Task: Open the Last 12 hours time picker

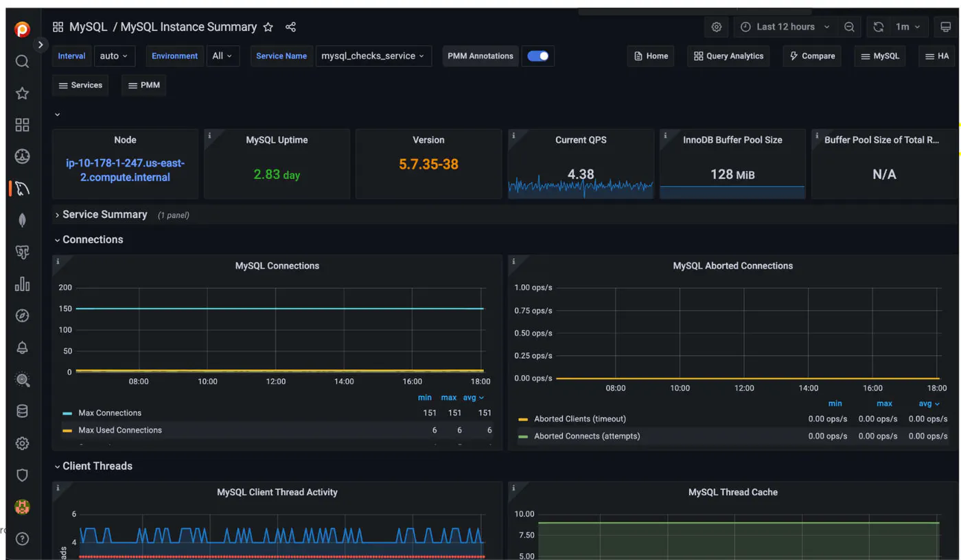Action: pyautogui.click(x=786, y=27)
